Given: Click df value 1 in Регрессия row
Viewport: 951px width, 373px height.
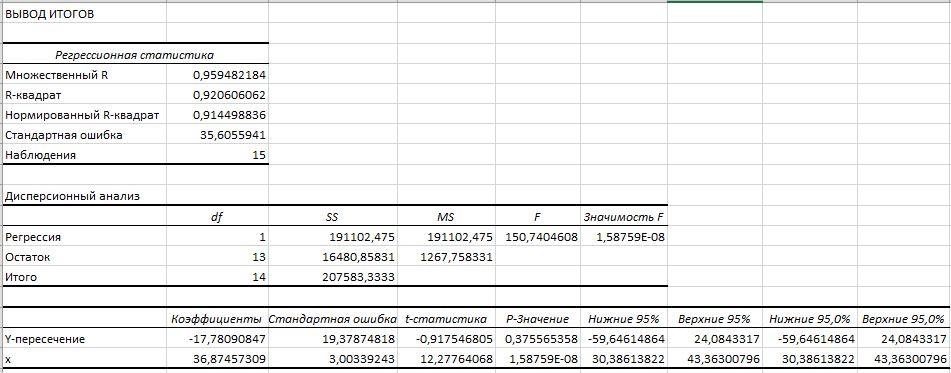Looking at the screenshot, I should pos(263,237).
